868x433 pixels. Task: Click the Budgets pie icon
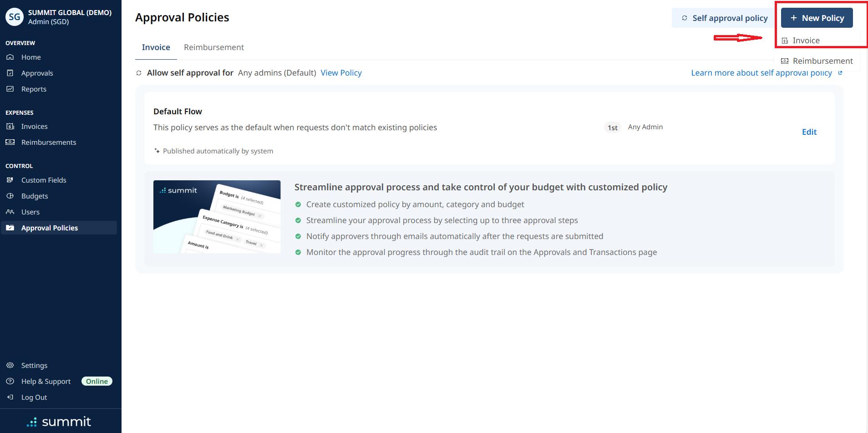(x=10, y=196)
